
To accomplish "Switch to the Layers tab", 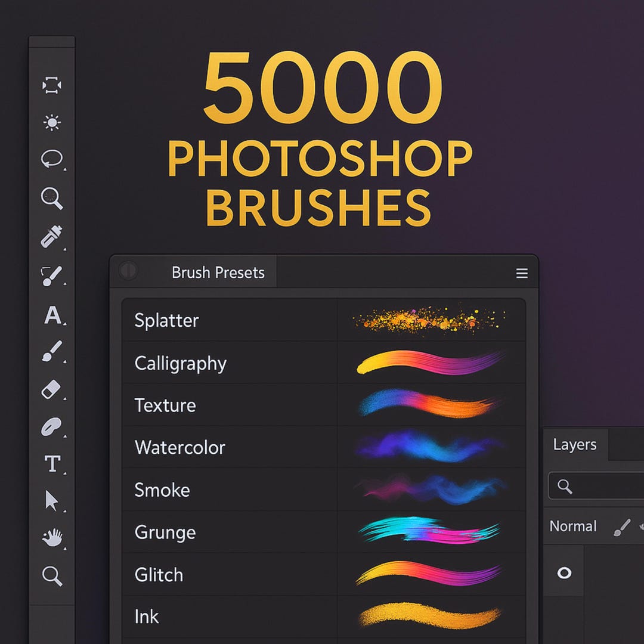I will (x=574, y=444).
